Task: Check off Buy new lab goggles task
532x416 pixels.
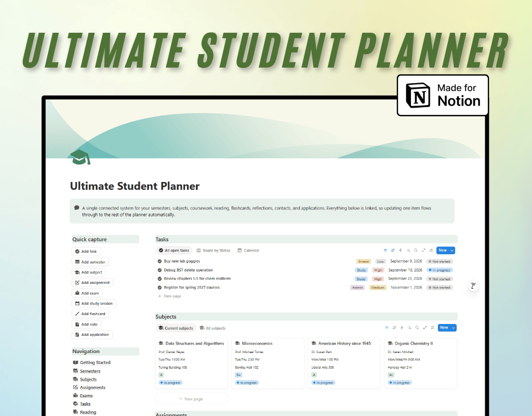Action: [x=159, y=261]
